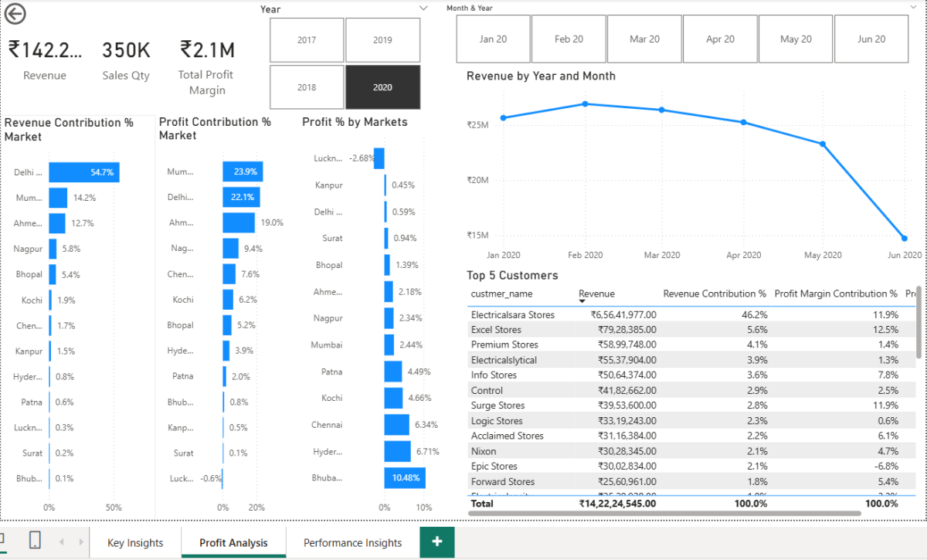927x560 pixels.
Task: Select the Mar 20 month button
Action: tap(644, 39)
